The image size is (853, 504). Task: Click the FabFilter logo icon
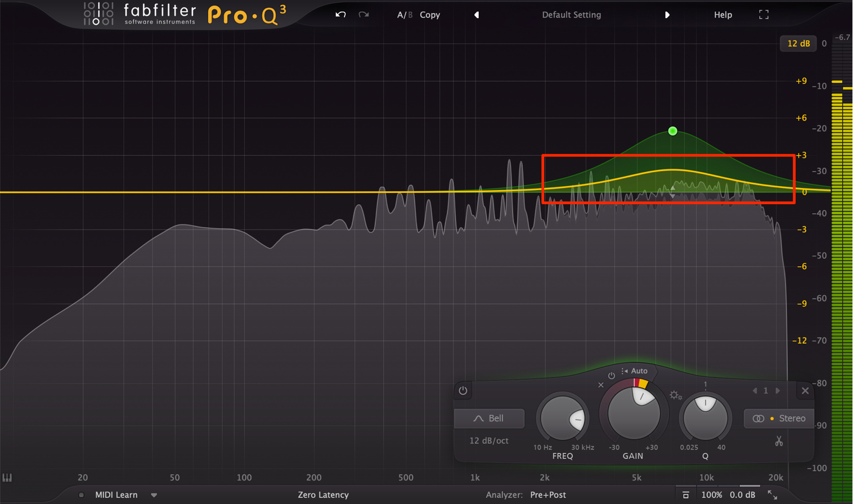(99, 13)
